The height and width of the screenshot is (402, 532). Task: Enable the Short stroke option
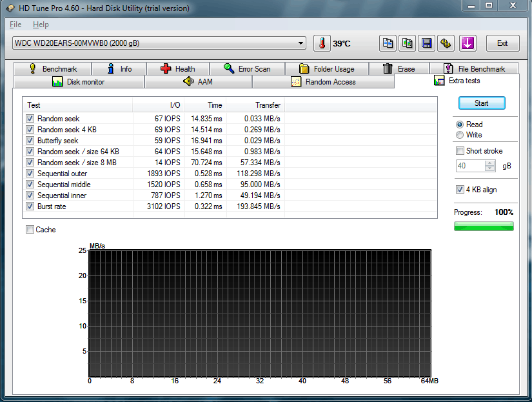click(460, 151)
